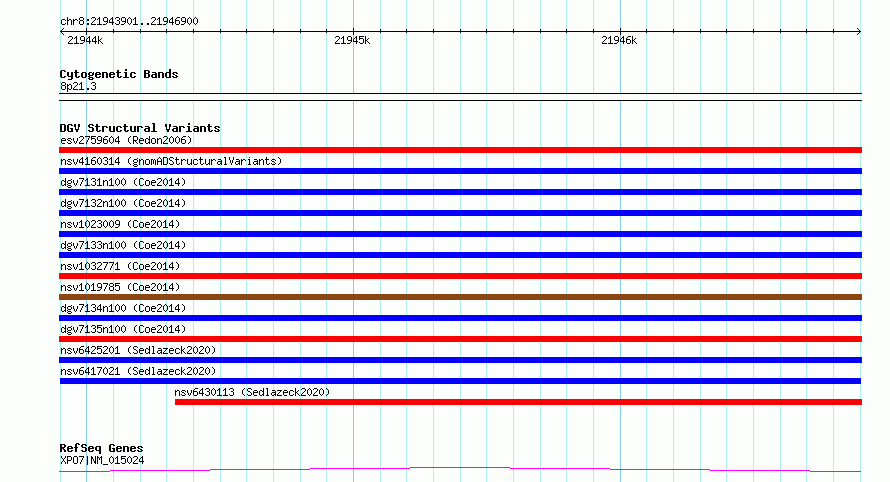Open dgv7133n100 (Coe2014) variant label
The image size is (890, 482).
123,245
